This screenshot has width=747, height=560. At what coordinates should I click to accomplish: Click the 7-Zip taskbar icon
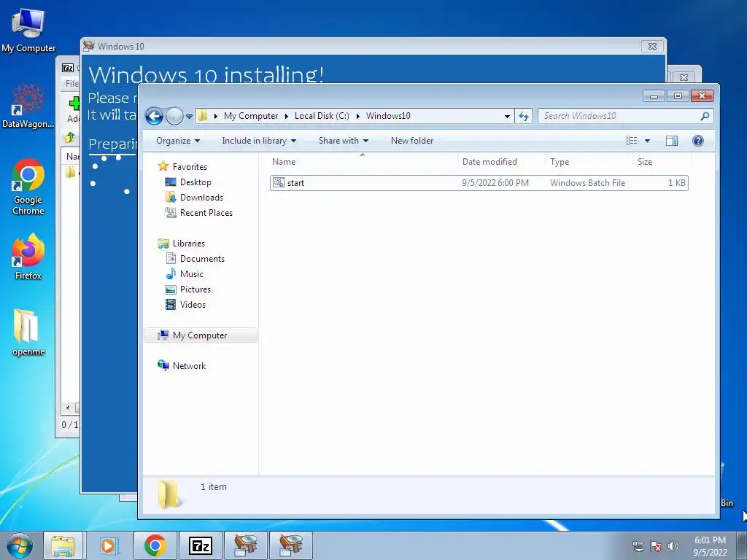pos(200,545)
